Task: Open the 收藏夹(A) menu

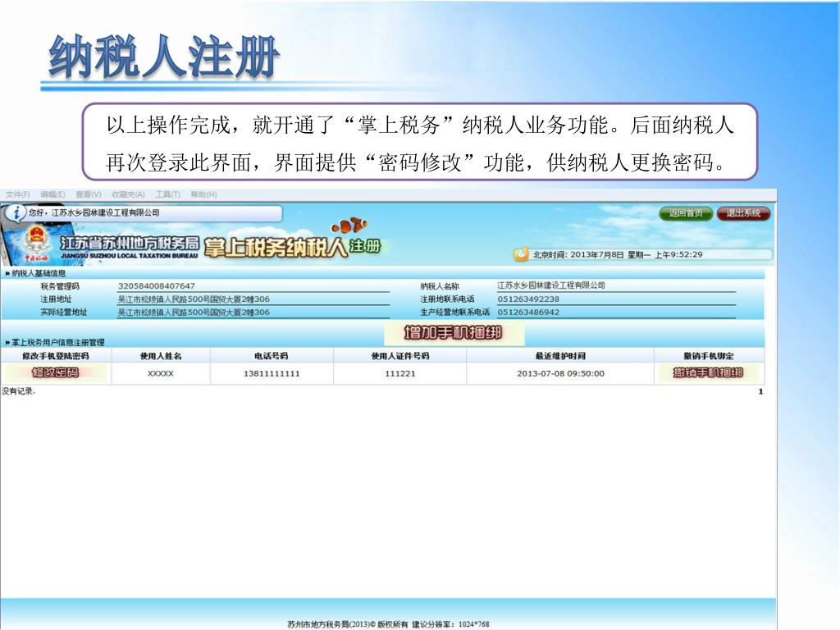Action: click(128, 194)
